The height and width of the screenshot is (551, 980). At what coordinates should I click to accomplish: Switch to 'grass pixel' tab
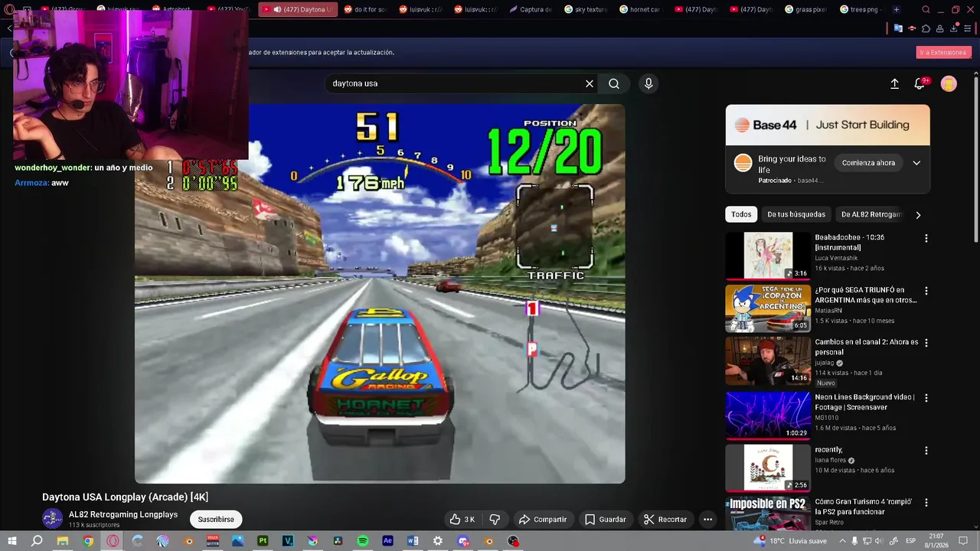point(806,10)
